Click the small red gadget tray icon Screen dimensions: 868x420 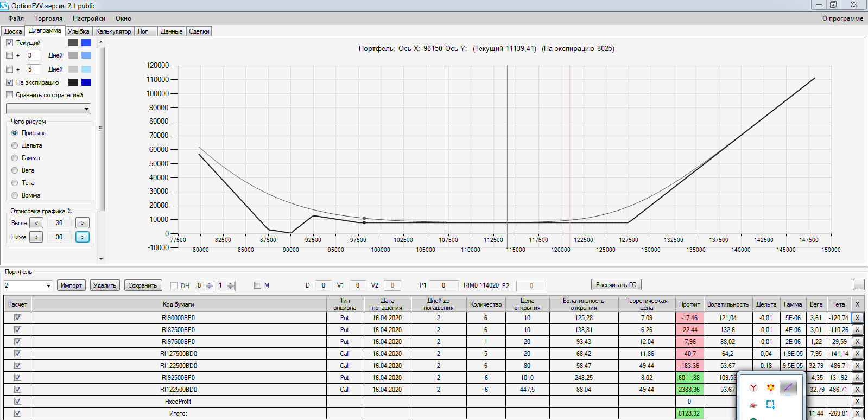(x=753, y=405)
